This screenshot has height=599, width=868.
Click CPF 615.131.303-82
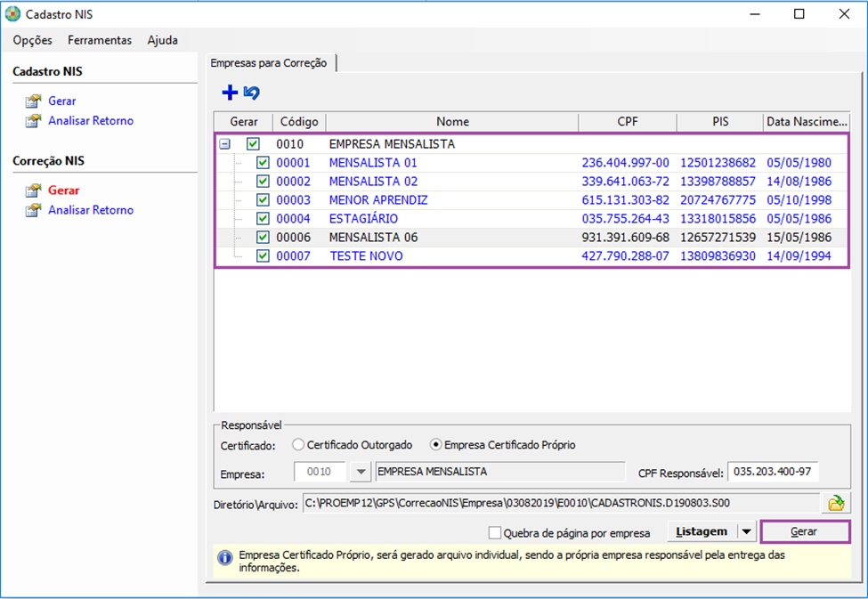click(626, 200)
